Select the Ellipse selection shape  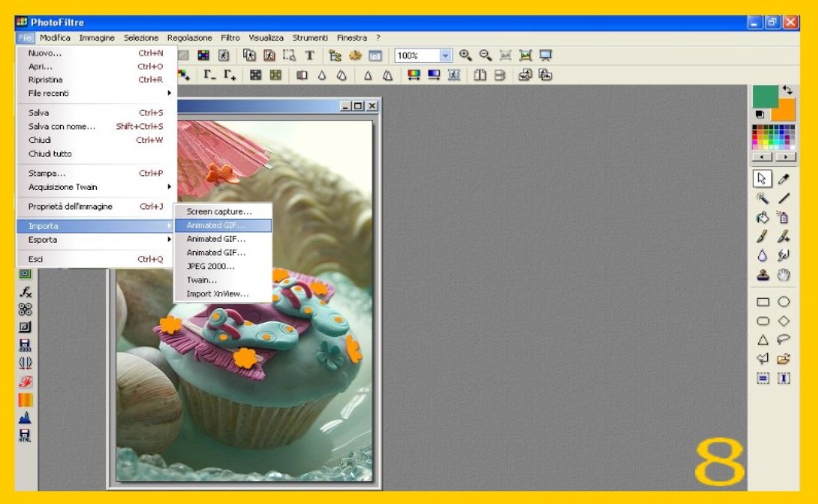point(783,302)
